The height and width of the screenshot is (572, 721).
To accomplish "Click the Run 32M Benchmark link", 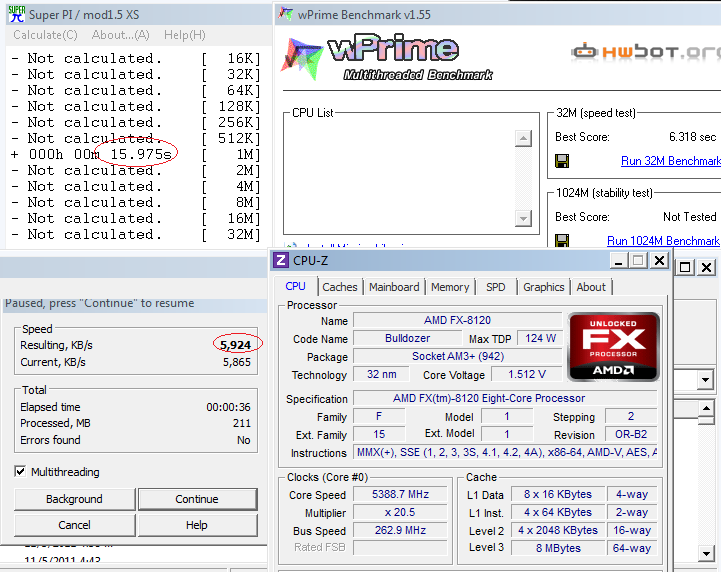I will (670, 161).
